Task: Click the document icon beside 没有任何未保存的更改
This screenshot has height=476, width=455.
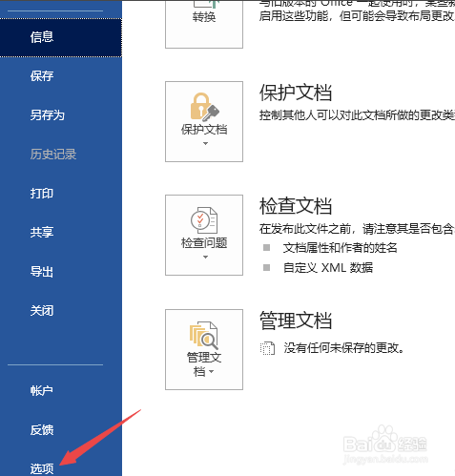Action: pos(267,348)
